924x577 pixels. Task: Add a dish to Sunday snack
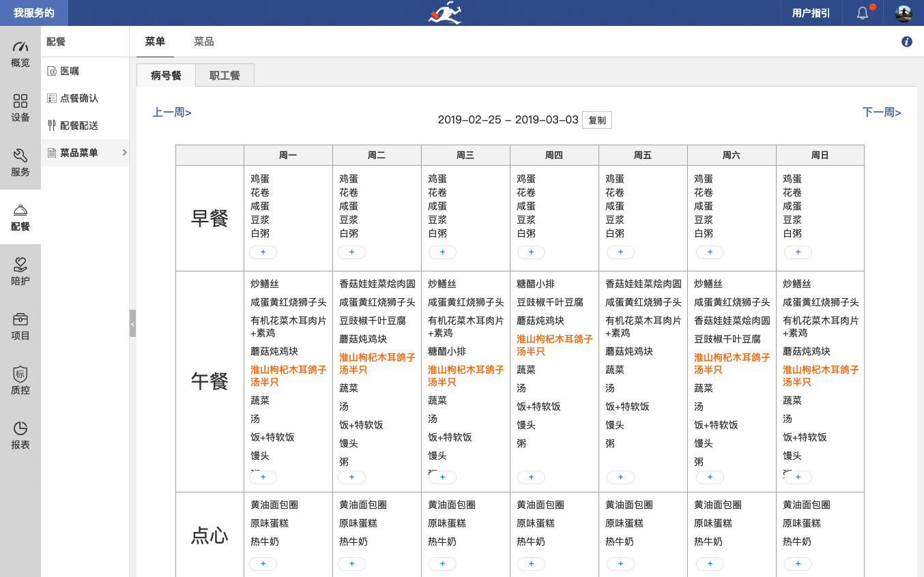coord(798,564)
